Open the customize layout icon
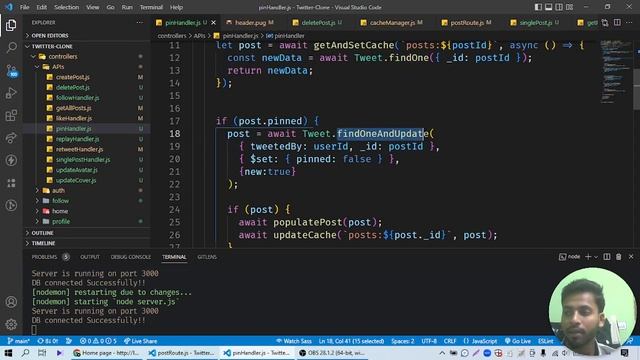640x360 pixels. tap(569, 7)
